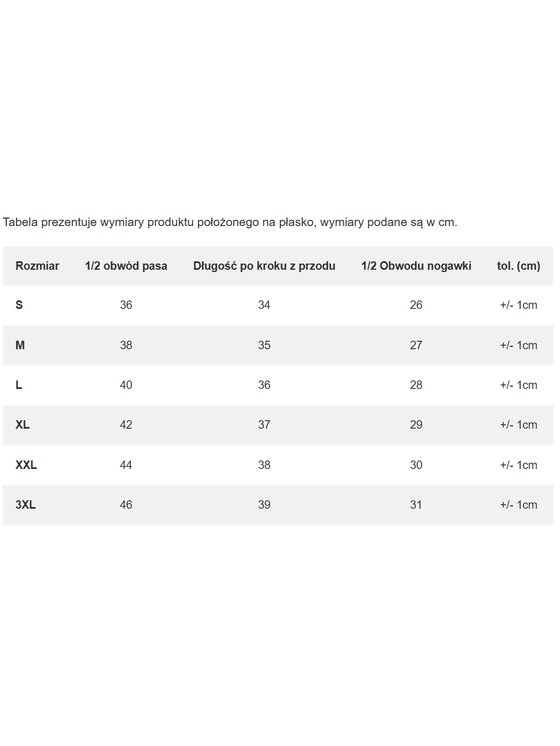The image size is (560, 746).
Task: Select the tol. (cm) column header
Action: coord(519,266)
